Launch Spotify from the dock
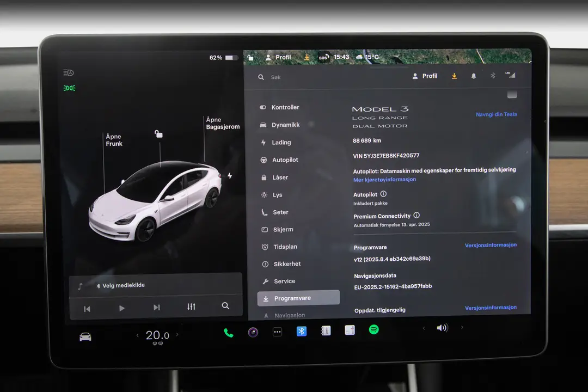 click(x=374, y=330)
